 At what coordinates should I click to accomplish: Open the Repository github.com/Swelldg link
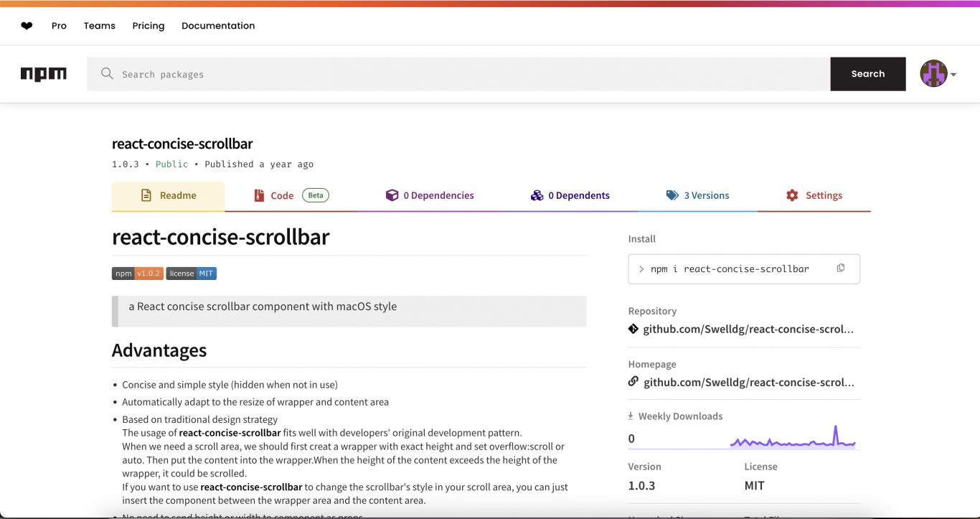(x=748, y=329)
